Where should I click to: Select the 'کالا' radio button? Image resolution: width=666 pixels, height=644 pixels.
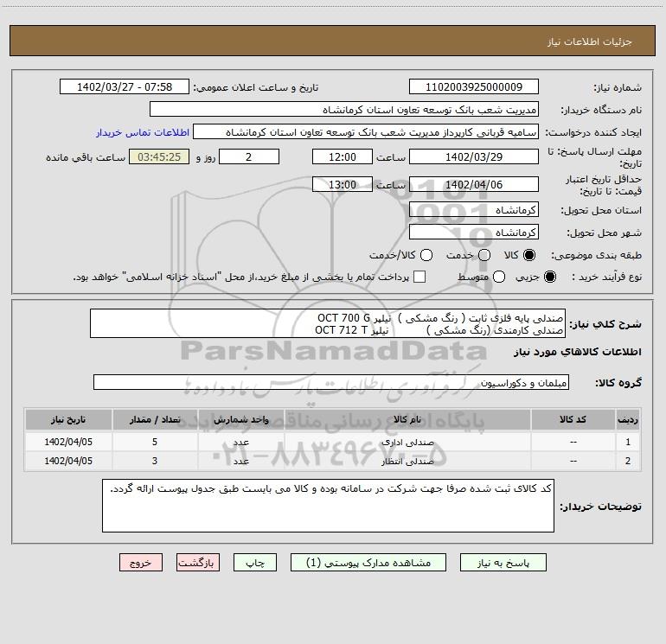coord(529,255)
